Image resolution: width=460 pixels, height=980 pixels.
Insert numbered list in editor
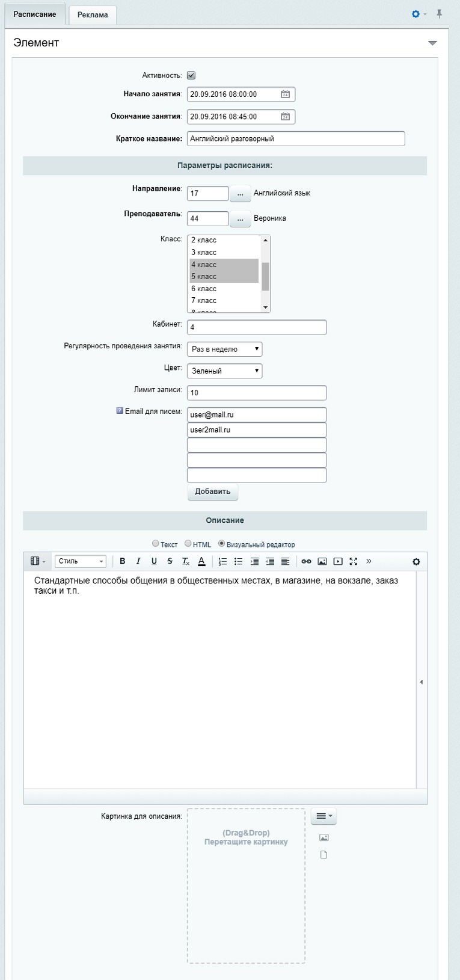[x=222, y=561]
